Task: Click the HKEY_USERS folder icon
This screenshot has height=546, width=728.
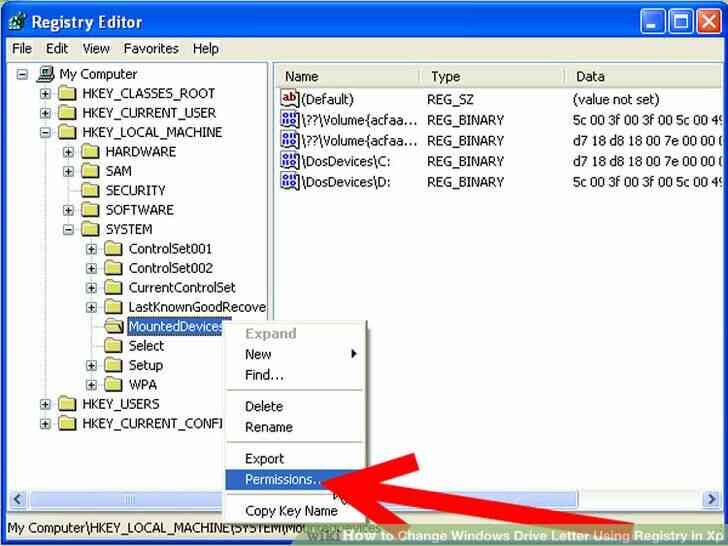Action: (x=67, y=404)
